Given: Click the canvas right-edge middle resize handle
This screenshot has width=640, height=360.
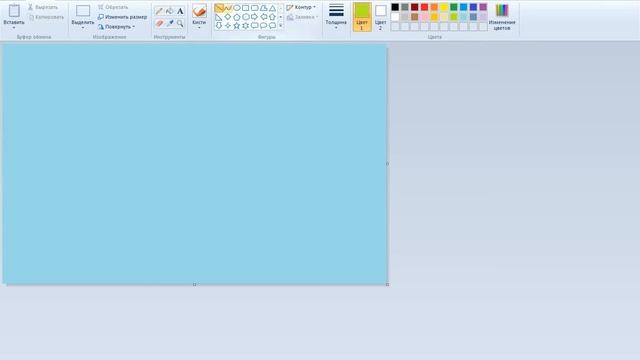Looking at the screenshot, I should 387,164.
